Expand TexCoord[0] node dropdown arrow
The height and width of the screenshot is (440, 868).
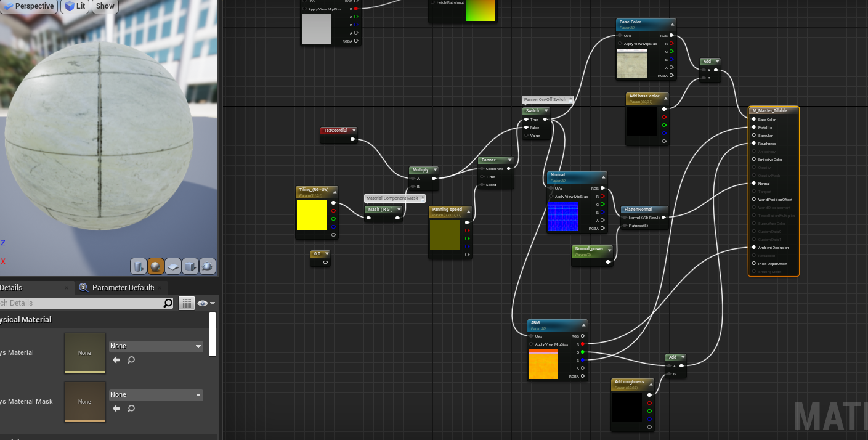tap(353, 131)
